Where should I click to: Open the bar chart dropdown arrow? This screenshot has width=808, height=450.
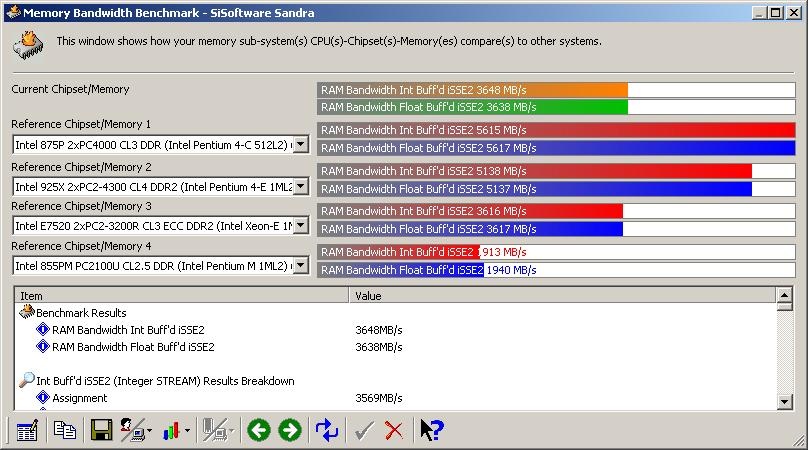[x=187, y=430]
